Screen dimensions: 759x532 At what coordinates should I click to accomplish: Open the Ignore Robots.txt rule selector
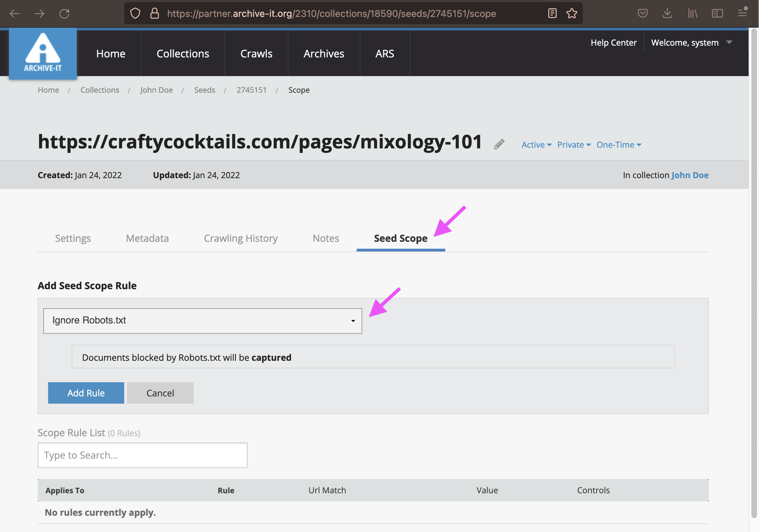[202, 321]
